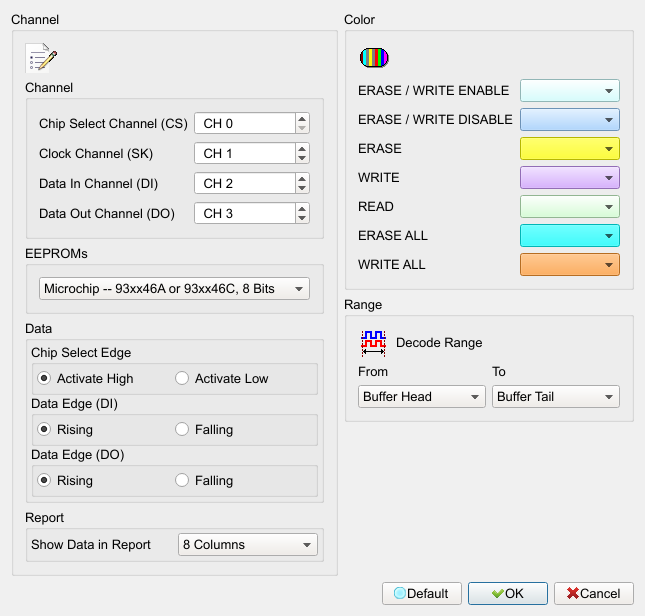
Task: Click the rainbow color palette icon
Action: (374, 58)
